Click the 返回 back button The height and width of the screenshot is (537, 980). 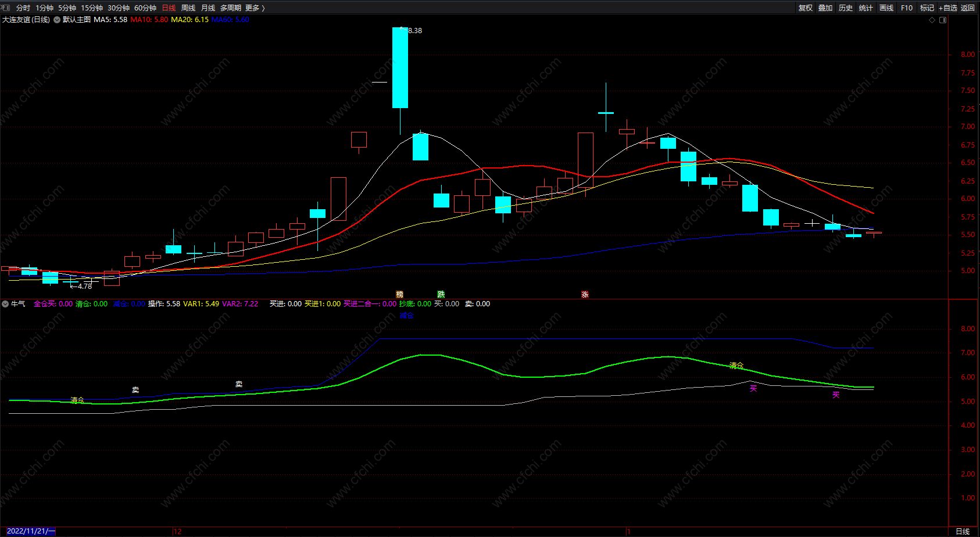pyautogui.click(x=968, y=8)
